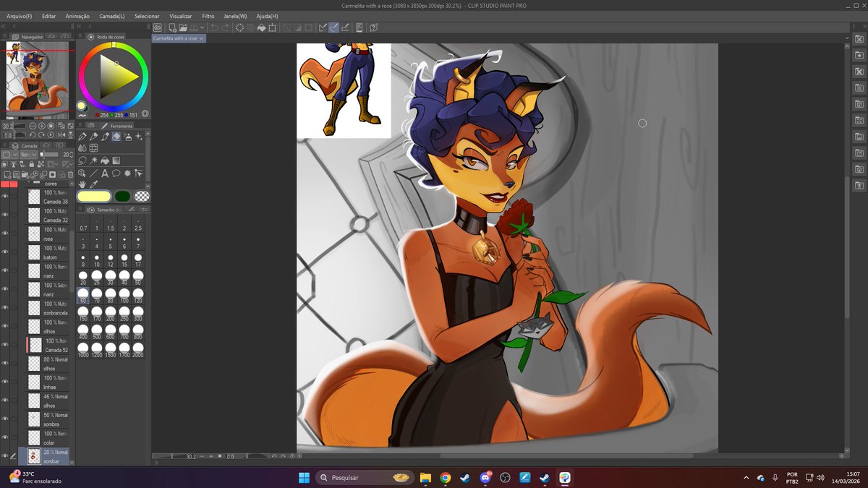Screen dimensions: 868x488
Task: Click Undo arrow in command bar
Action: [x=216, y=27]
